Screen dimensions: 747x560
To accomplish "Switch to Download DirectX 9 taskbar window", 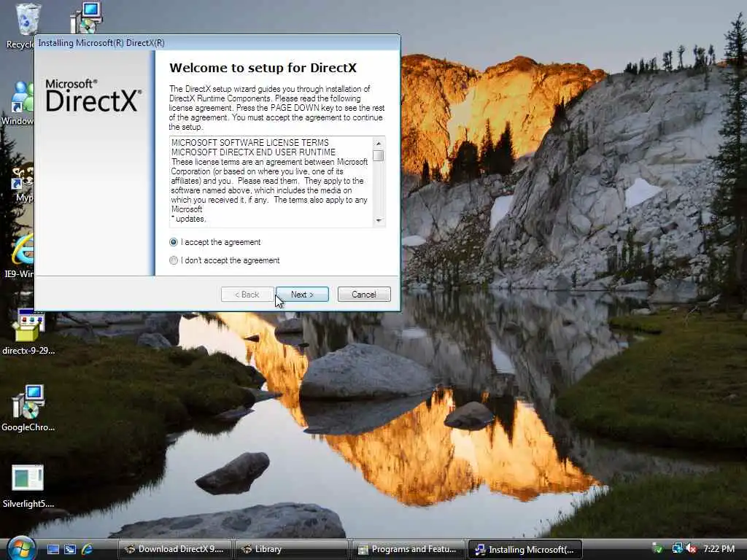I will [x=174, y=549].
